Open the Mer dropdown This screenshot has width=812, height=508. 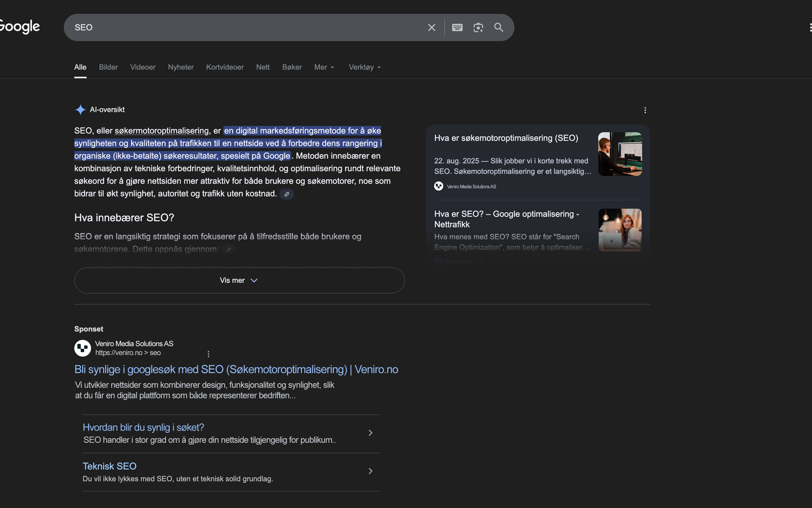[324, 67]
